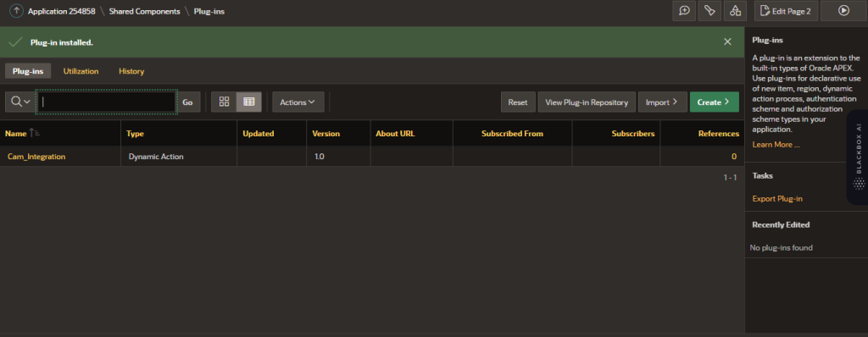
Task: Focus the plug-in search text field
Action: (x=107, y=102)
